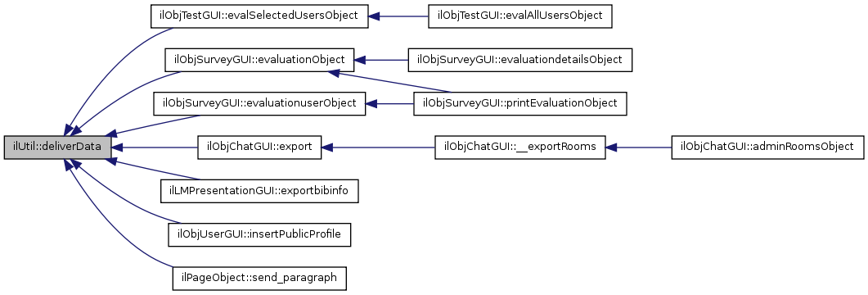Open ilObjTestGUI::evalAllUsersObject node

pyautogui.click(x=519, y=16)
